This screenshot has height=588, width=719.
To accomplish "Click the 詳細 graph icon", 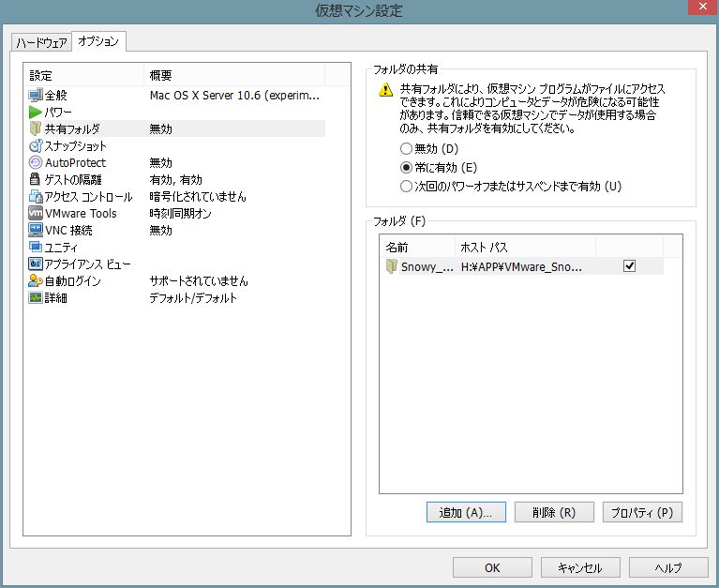I will tap(36, 297).
